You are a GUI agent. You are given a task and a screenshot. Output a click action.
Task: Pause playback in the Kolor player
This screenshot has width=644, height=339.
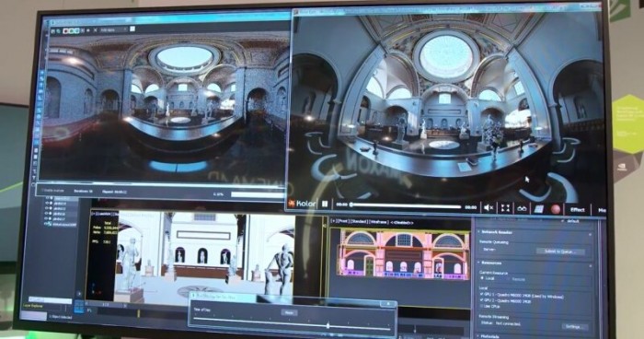pos(325,204)
